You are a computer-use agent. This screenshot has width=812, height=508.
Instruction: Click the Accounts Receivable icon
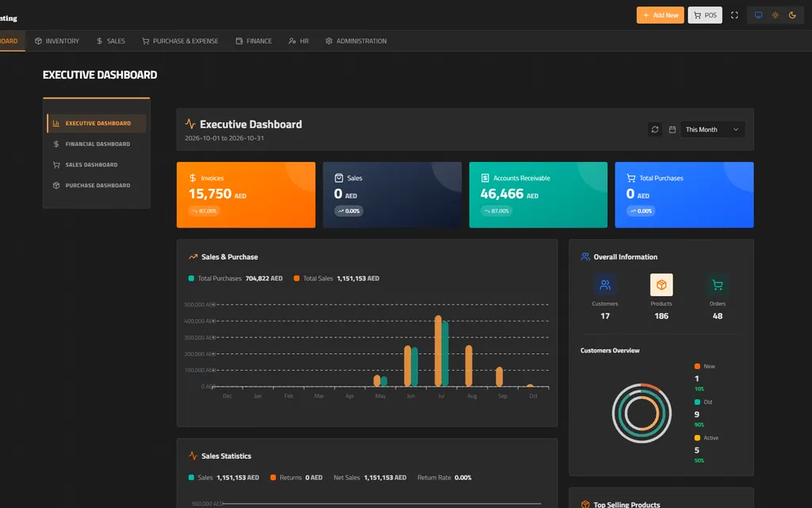pos(485,178)
